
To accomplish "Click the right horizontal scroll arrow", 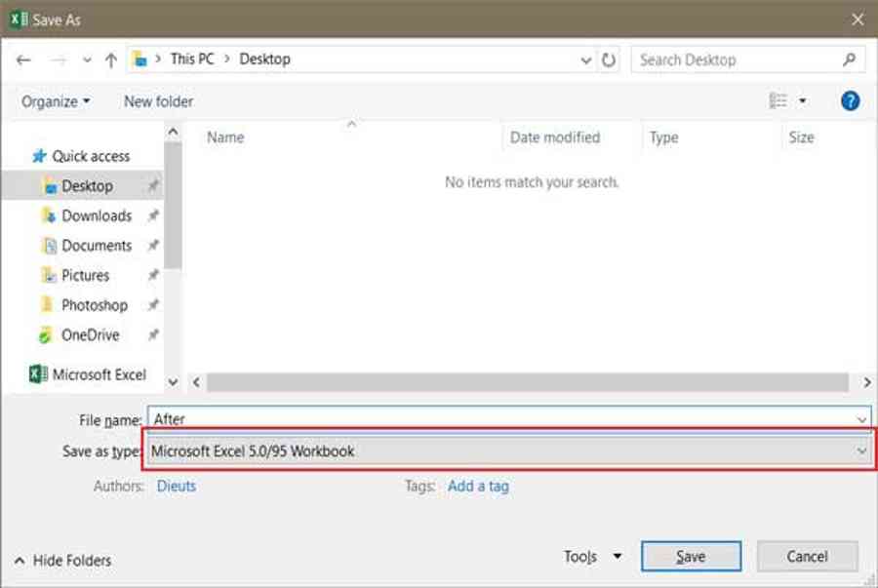I will pyautogui.click(x=867, y=382).
